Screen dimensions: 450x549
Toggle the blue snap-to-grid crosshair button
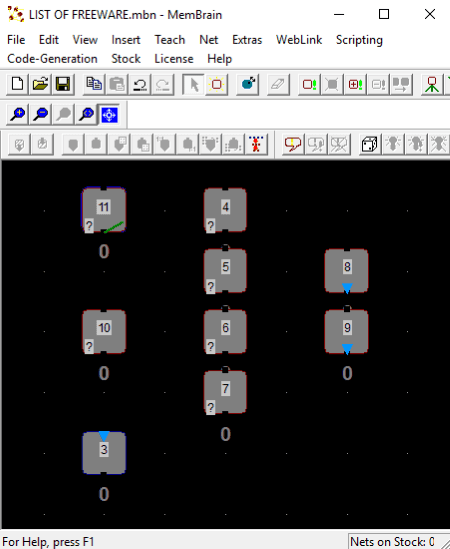[109, 114]
